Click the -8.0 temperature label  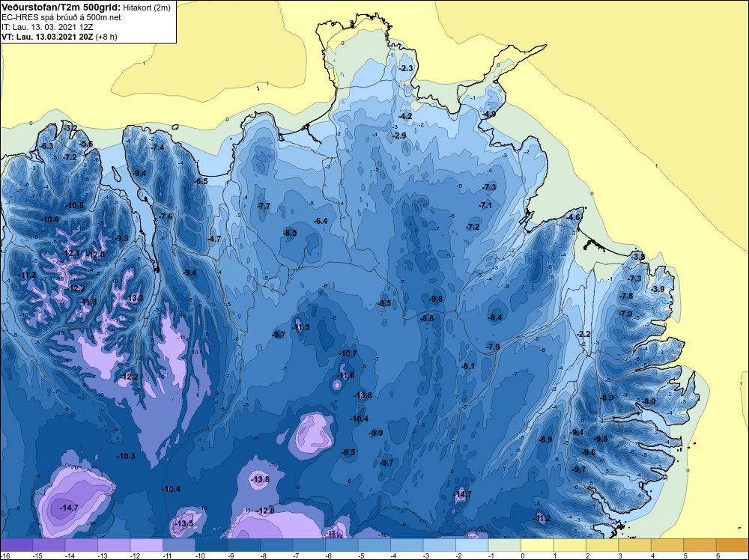649,401
